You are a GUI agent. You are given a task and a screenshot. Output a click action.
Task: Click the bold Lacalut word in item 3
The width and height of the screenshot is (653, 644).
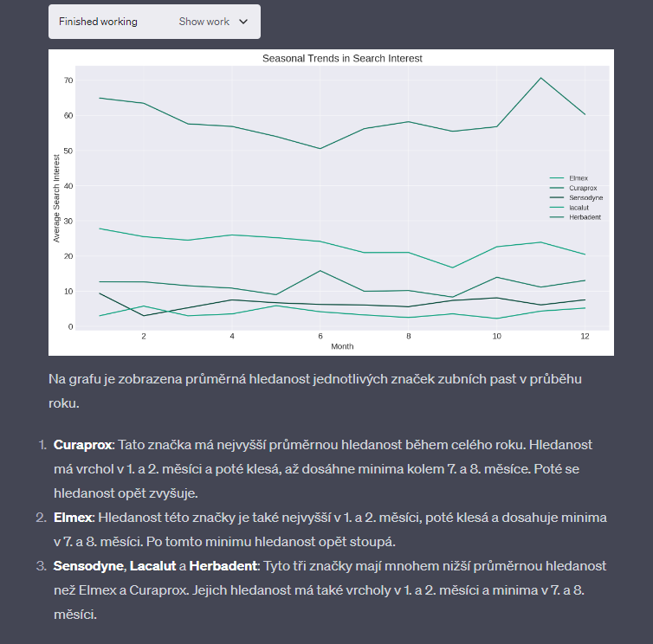tap(152, 566)
